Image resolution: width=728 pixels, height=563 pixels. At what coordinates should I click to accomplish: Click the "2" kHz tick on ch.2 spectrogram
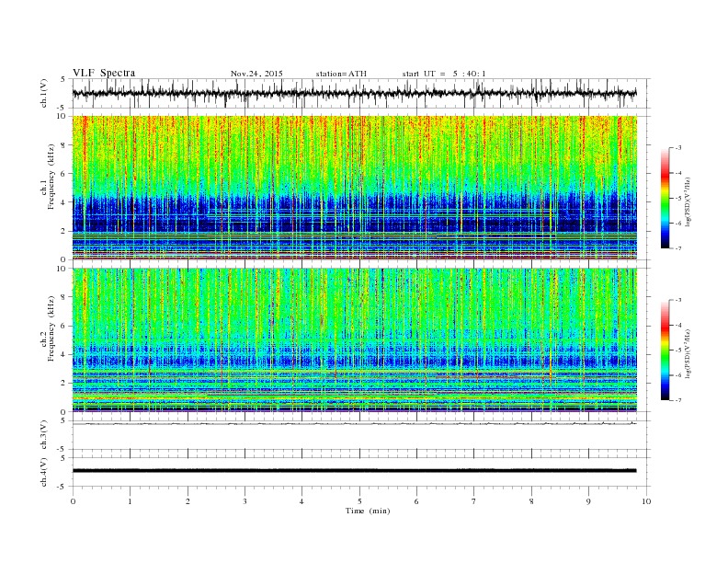point(64,384)
